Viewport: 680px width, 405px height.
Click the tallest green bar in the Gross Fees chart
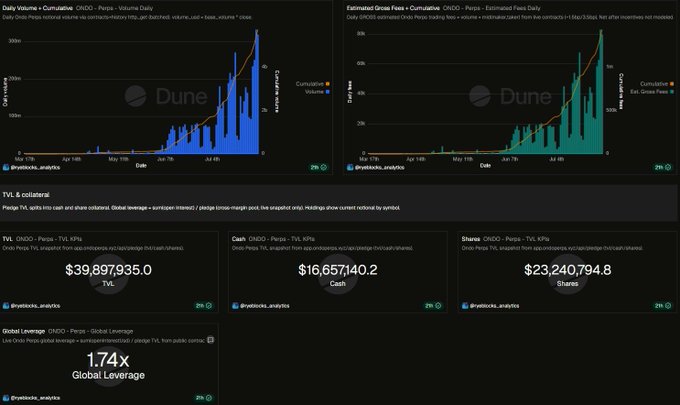601,92
